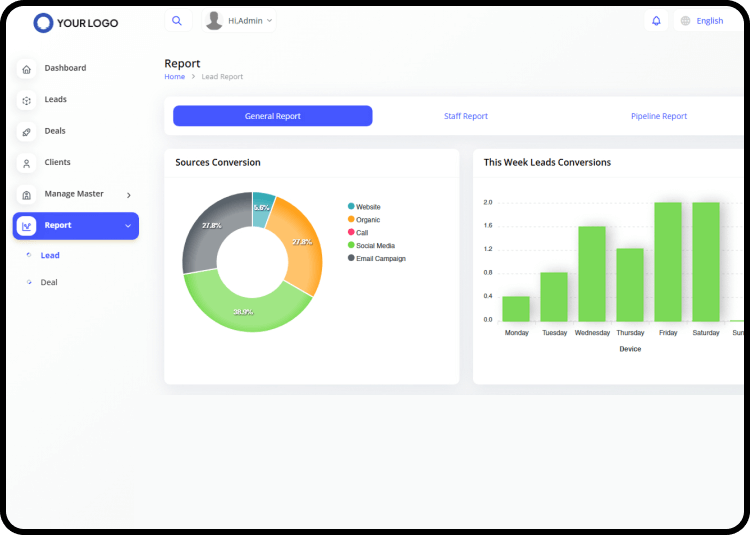Click the search magnifier icon
This screenshot has height=535, width=750.
click(x=177, y=20)
